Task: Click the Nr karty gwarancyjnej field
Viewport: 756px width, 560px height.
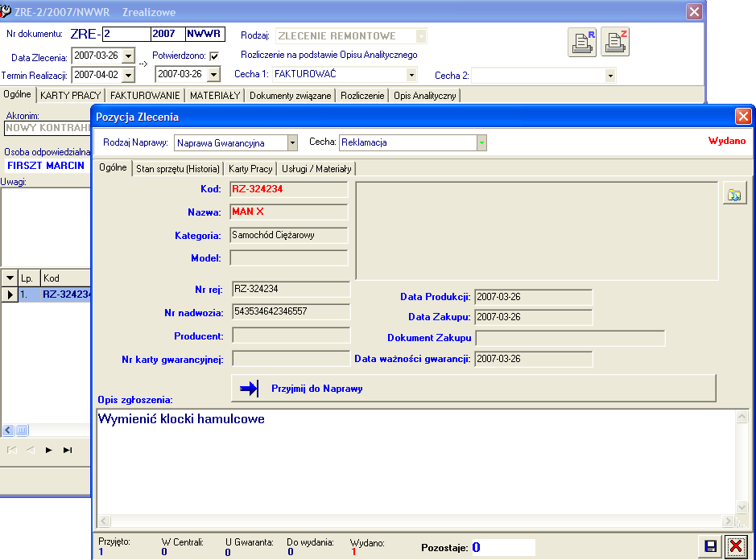Action: click(x=291, y=359)
